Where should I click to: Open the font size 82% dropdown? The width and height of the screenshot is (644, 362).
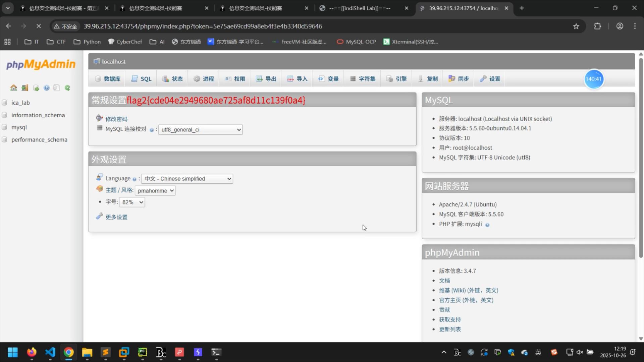click(132, 202)
